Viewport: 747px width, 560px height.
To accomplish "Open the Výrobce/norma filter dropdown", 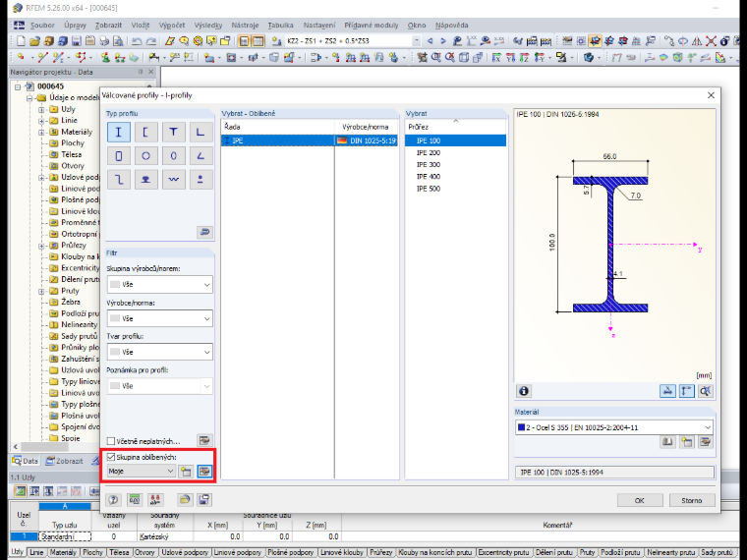I will coord(159,318).
